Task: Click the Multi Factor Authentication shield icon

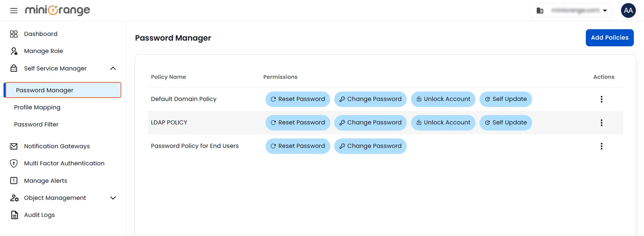Action: coord(14,163)
